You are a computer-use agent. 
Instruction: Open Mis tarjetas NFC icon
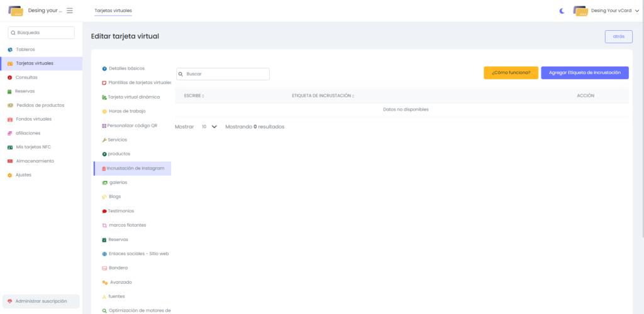[x=10, y=147]
